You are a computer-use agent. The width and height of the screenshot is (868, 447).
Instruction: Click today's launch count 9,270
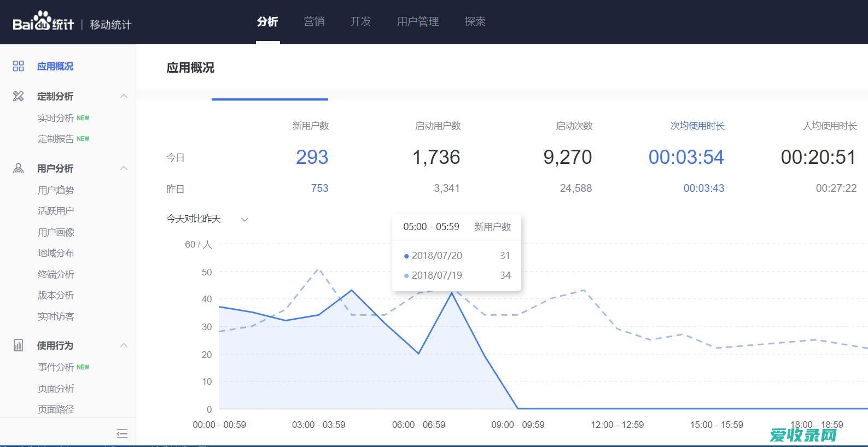click(567, 157)
